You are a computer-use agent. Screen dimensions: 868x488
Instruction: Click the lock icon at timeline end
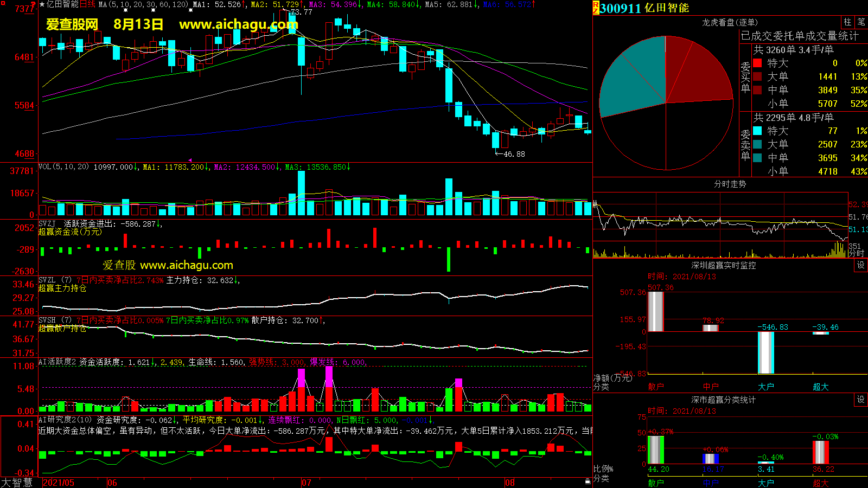coord(588,481)
